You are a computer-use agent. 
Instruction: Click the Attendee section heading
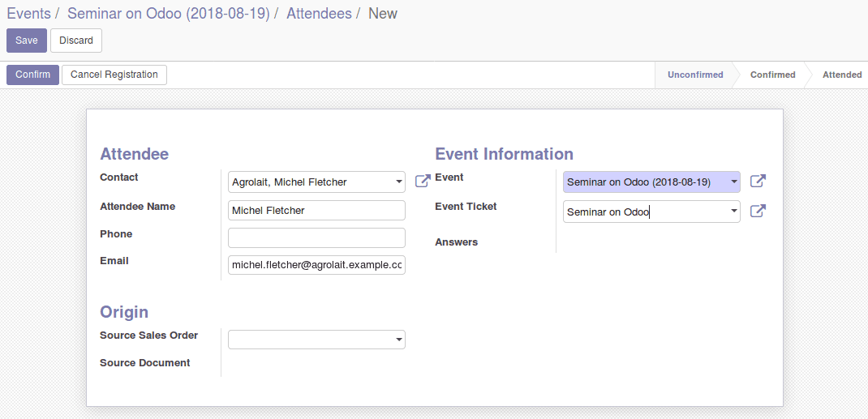click(135, 154)
